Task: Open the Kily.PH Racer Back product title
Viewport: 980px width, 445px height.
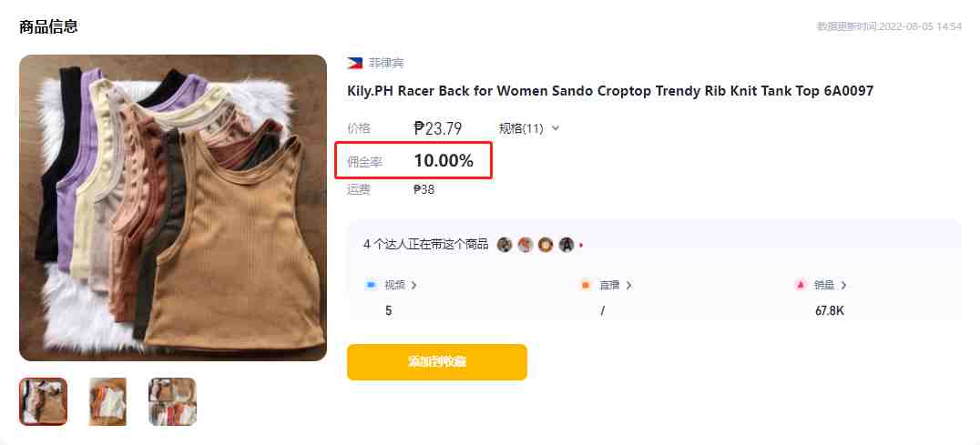Action: pyautogui.click(x=610, y=91)
